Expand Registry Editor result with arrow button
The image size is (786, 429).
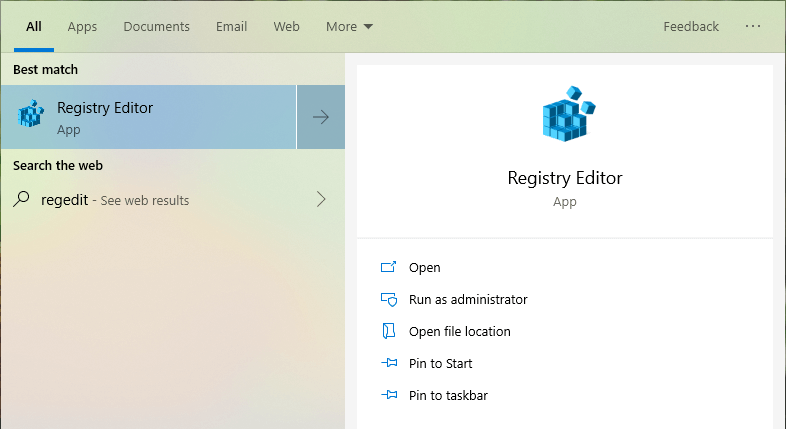click(x=321, y=117)
